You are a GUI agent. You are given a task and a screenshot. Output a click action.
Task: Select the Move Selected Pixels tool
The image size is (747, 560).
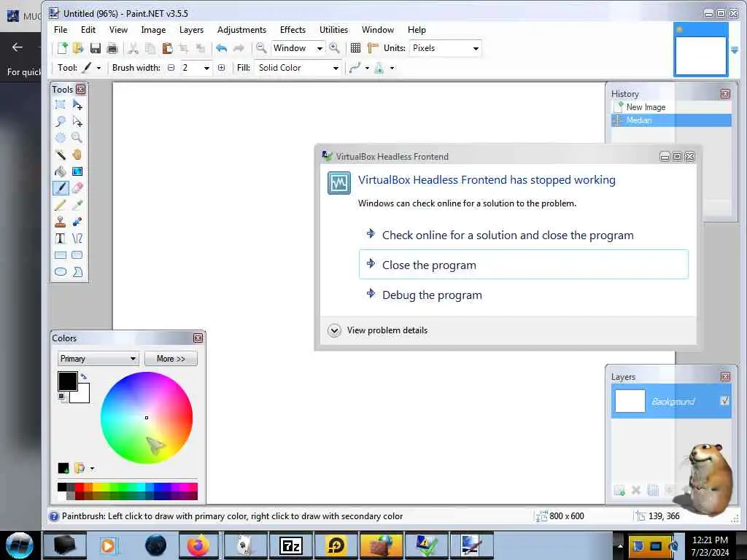click(x=77, y=105)
